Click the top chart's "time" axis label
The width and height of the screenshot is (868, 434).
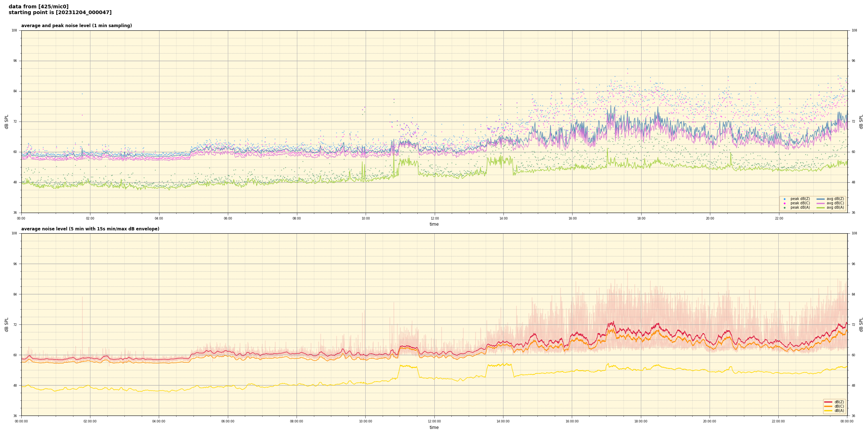(434, 224)
